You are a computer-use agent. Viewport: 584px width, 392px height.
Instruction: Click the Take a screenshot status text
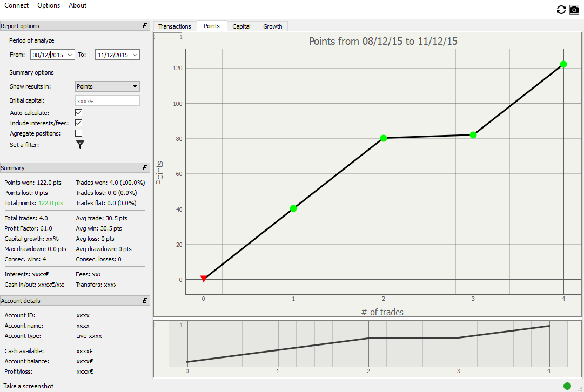(x=29, y=386)
